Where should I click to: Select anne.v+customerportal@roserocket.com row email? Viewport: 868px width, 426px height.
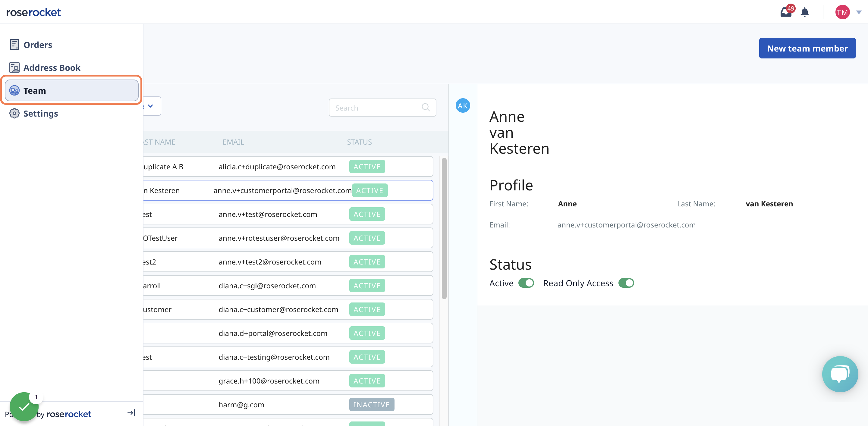coord(282,190)
